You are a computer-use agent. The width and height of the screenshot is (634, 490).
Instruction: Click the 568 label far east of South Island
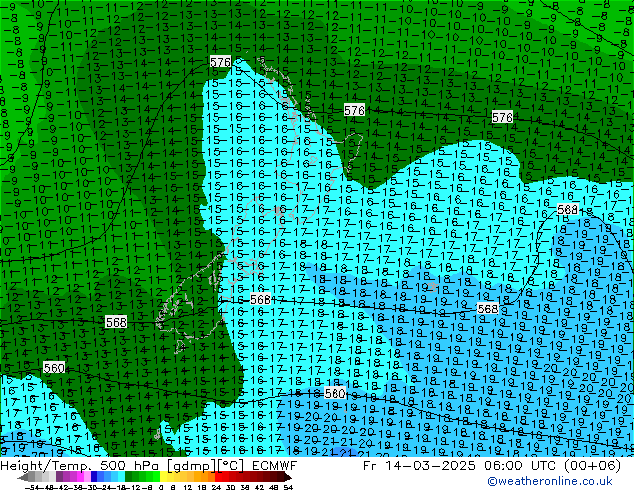(x=487, y=309)
